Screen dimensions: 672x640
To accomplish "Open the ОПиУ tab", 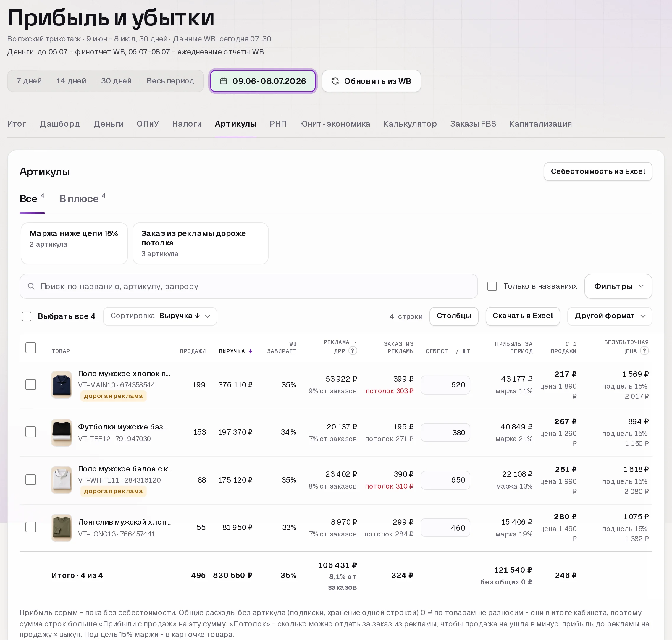I will (x=148, y=124).
